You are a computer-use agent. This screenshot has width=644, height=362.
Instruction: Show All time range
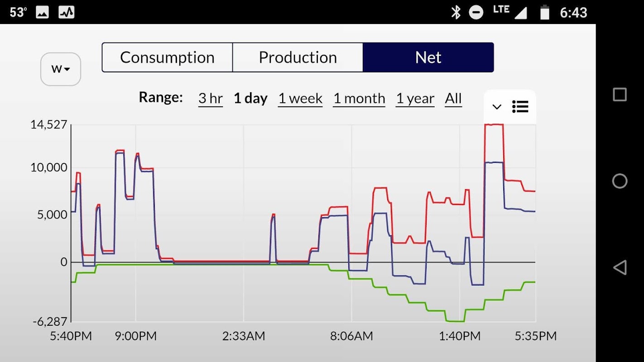tap(453, 98)
